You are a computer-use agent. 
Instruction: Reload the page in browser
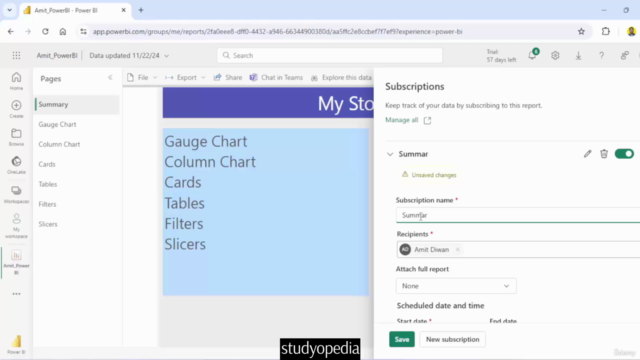(x=45, y=31)
